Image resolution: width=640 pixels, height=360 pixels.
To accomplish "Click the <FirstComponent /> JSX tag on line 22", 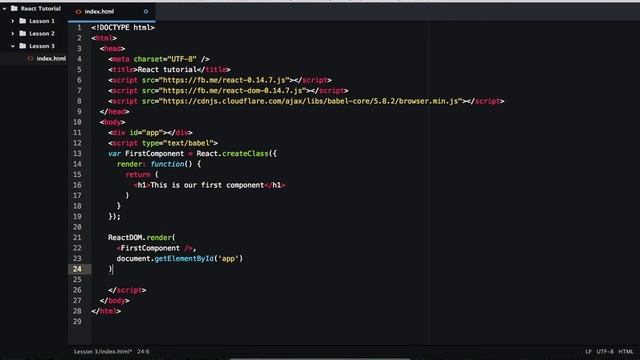I will click(154, 248).
